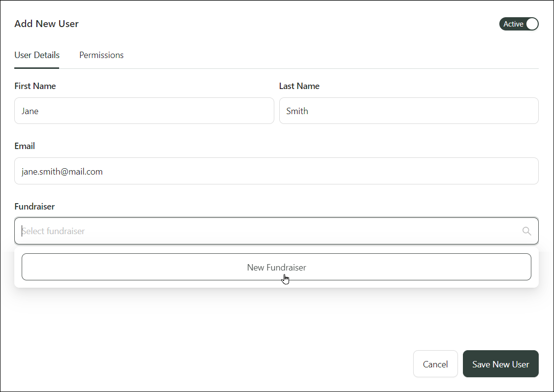The width and height of the screenshot is (554, 392).
Task: Click the Add New User heading
Action: click(x=46, y=24)
